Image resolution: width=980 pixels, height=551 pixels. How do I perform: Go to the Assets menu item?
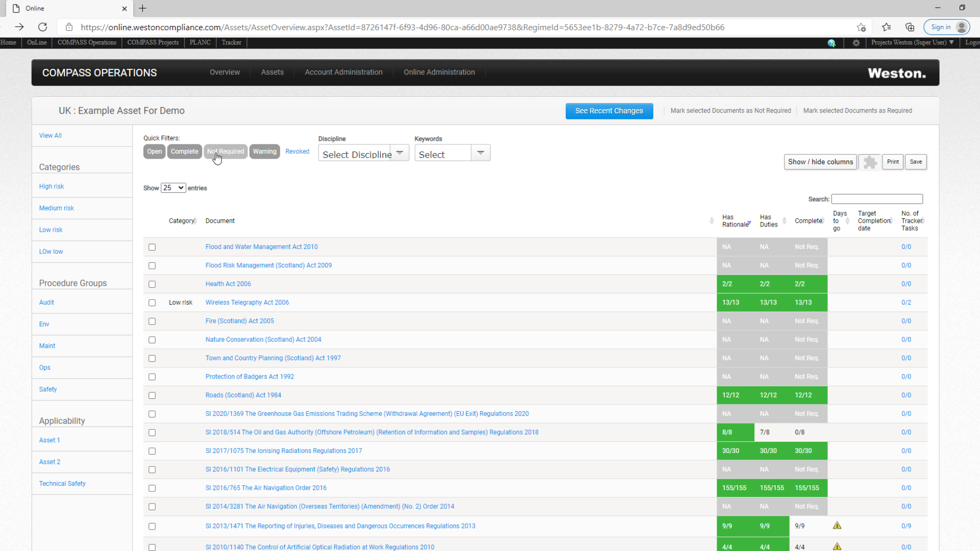pos(272,72)
